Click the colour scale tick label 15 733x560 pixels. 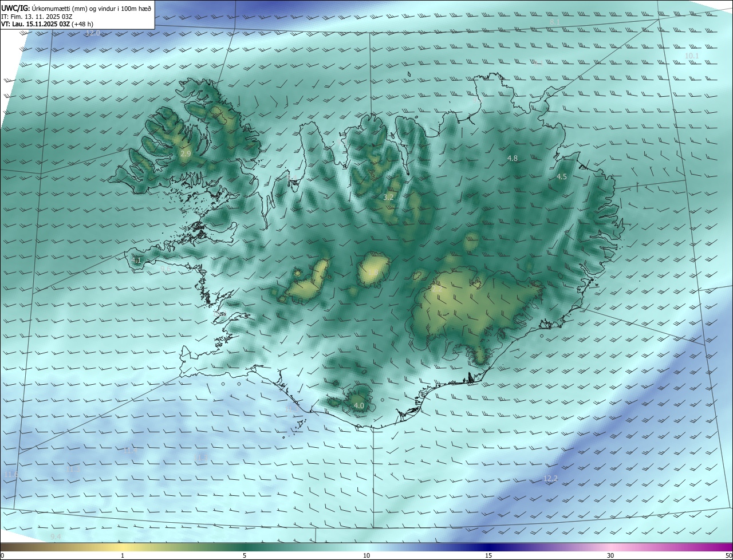[488, 555]
